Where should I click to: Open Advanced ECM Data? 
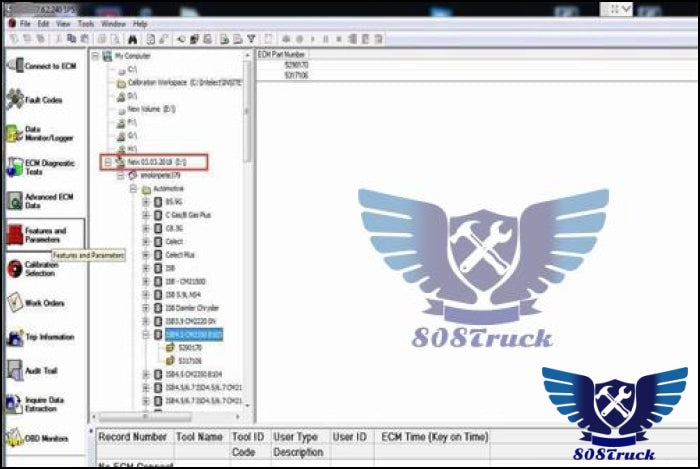coord(45,201)
